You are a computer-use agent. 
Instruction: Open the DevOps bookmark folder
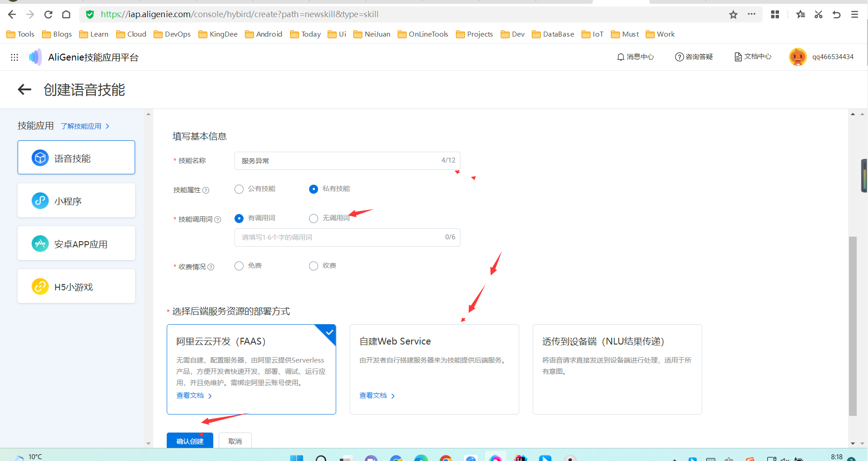(172, 34)
